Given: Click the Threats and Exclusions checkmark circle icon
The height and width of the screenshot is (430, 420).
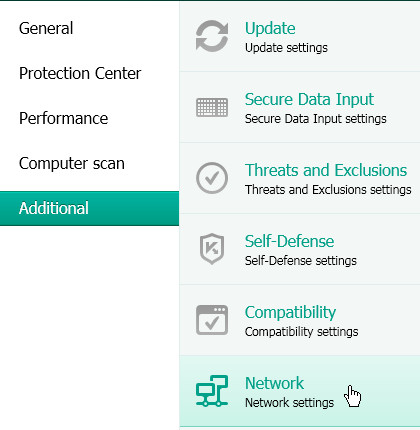Looking at the screenshot, I should (x=212, y=178).
